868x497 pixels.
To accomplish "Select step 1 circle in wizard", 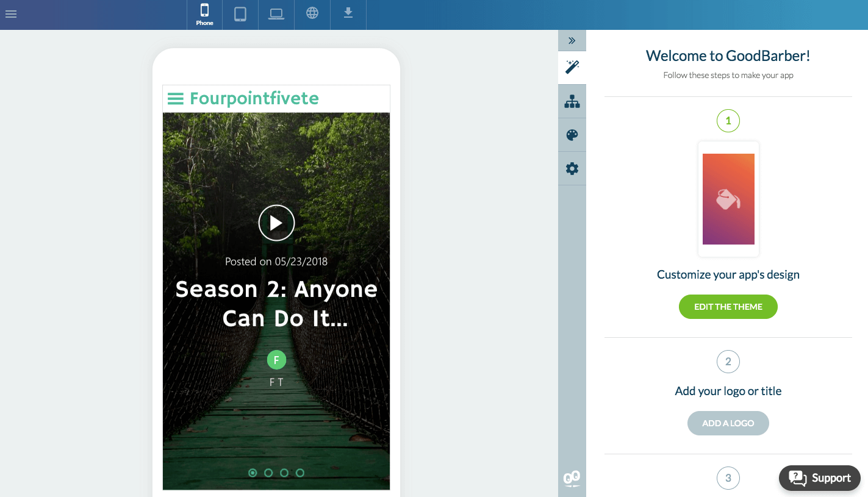I will pyautogui.click(x=728, y=121).
